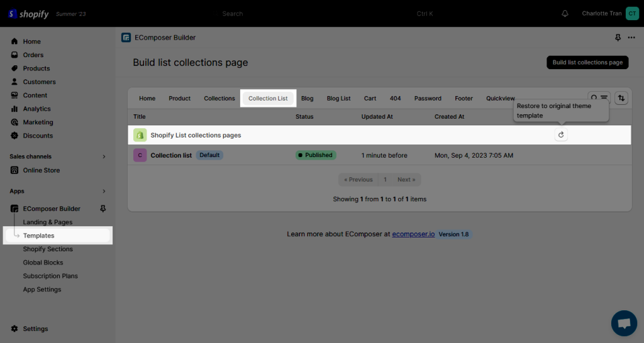
Task: Click the Shopify logo
Action: [x=28, y=14]
